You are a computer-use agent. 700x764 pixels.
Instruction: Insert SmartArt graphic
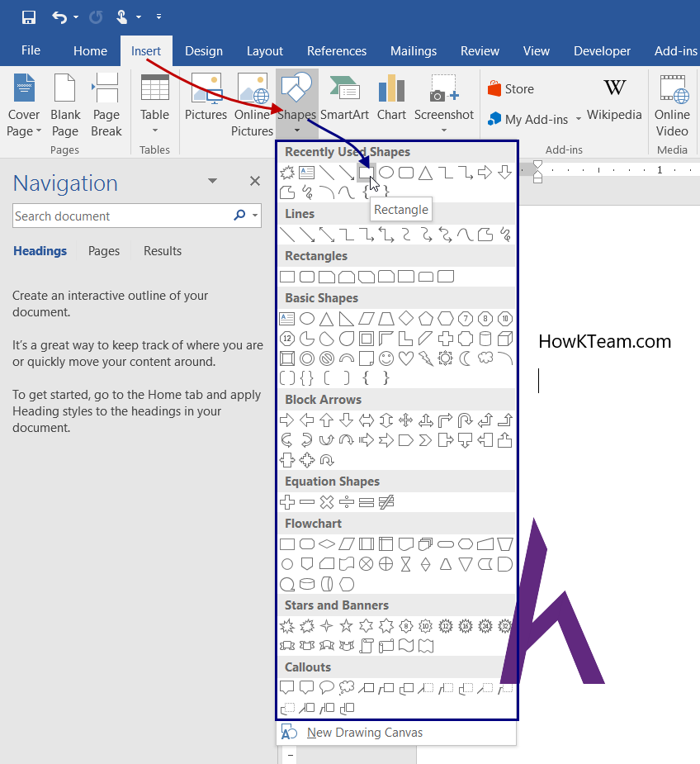click(344, 97)
